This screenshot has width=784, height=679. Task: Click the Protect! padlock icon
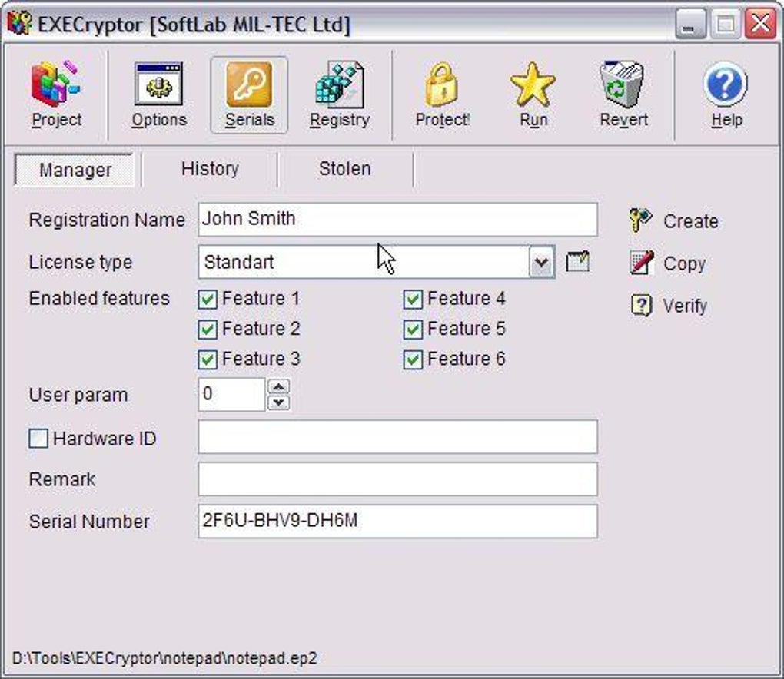point(442,84)
